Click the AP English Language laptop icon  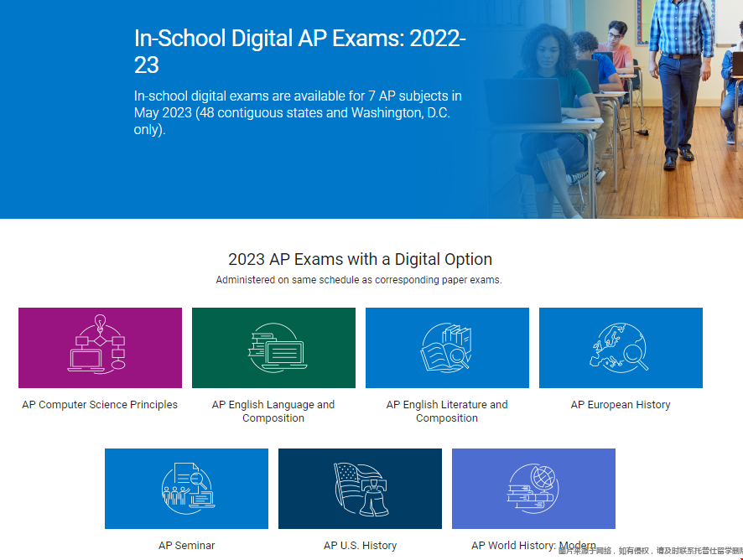[x=273, y=347]
